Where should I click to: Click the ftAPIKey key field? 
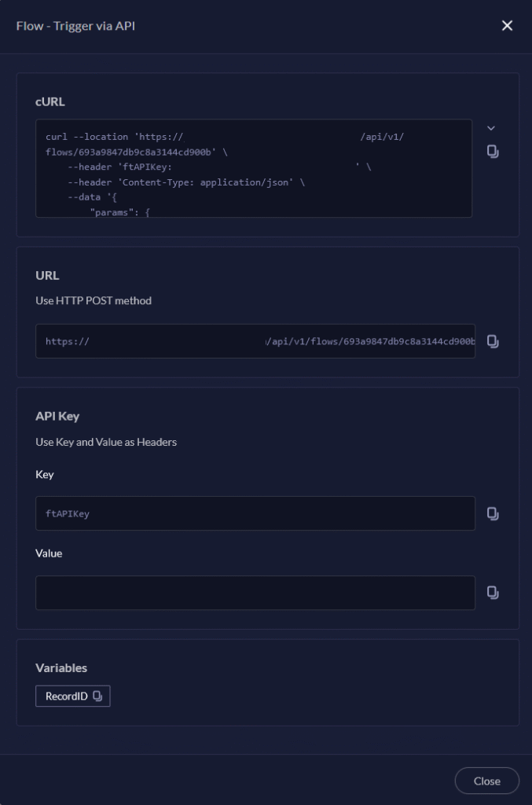pos(255,513)
